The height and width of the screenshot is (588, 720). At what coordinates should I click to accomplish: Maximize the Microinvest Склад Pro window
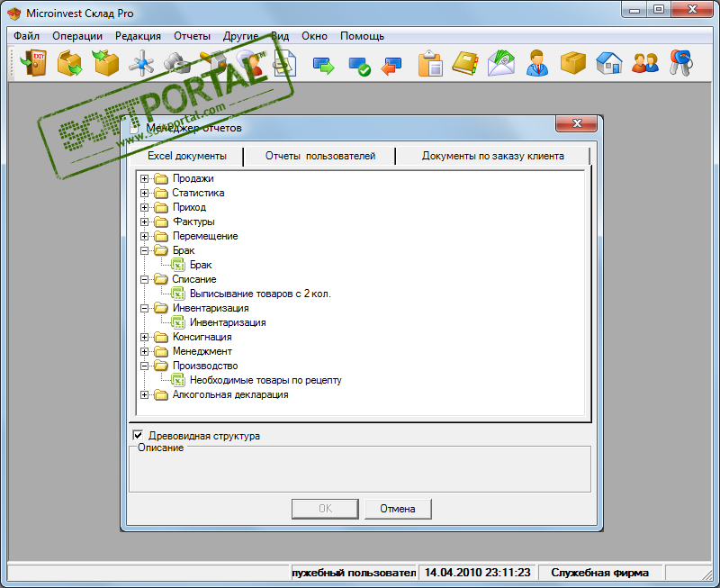coord(659,9)
